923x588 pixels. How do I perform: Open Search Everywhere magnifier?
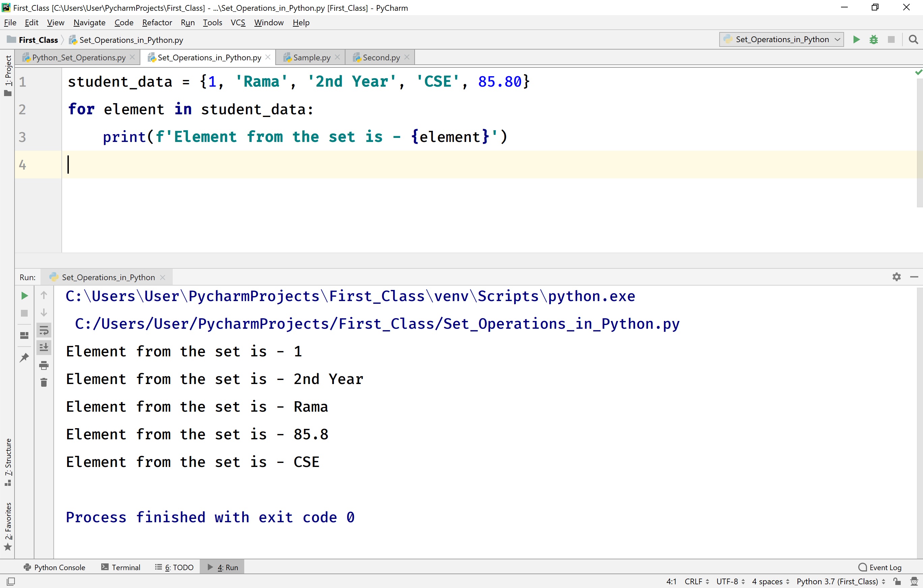pos(914,39)
